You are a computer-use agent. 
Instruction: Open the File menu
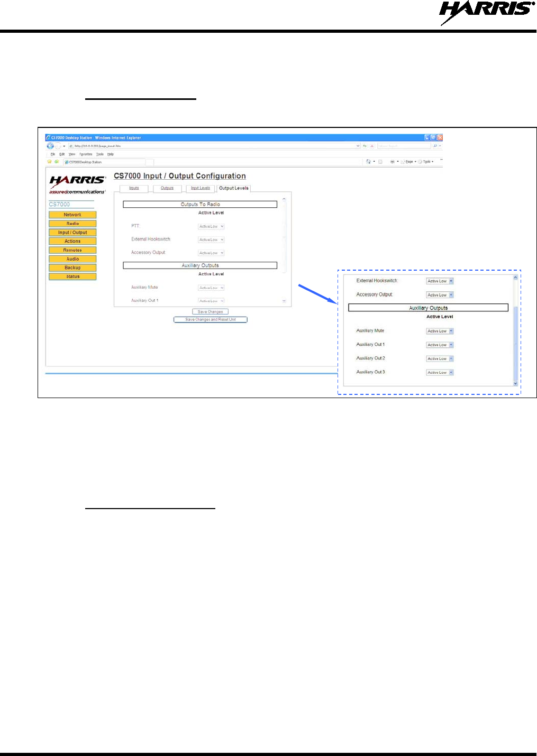(53, 154)
